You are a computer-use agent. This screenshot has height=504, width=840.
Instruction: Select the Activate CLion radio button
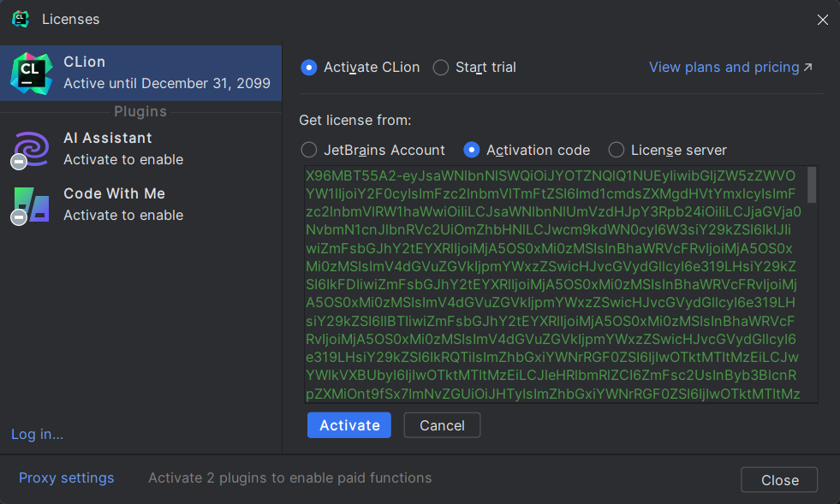point(308,68)
